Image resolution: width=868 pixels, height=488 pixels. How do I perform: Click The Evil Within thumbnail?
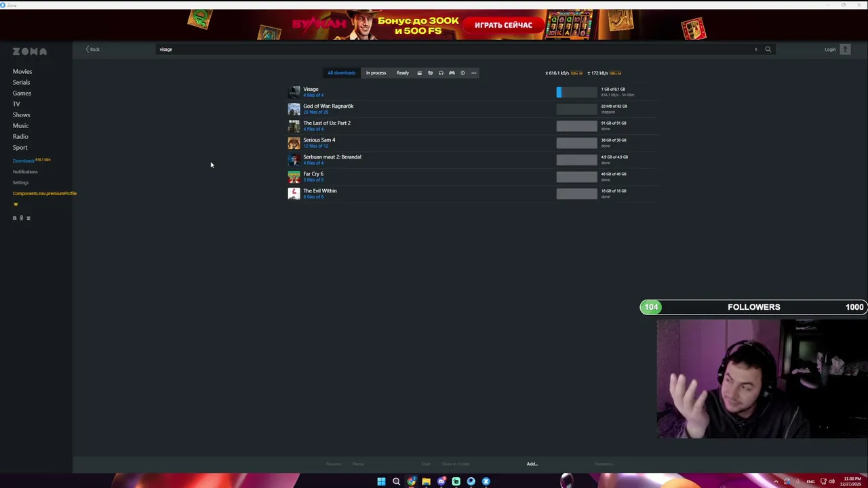(x=294, y=194)
